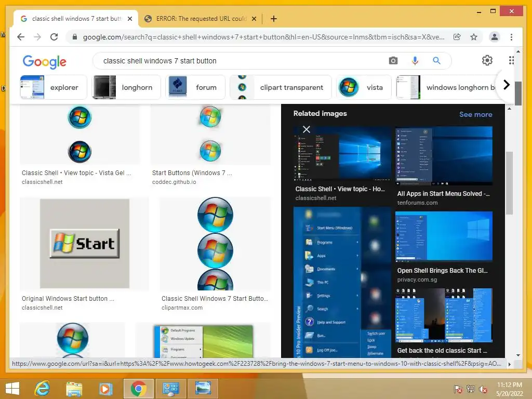The image size is (532, 399).
Task: Open Chrome three-dot menu
Action: (x=511, y=37)
